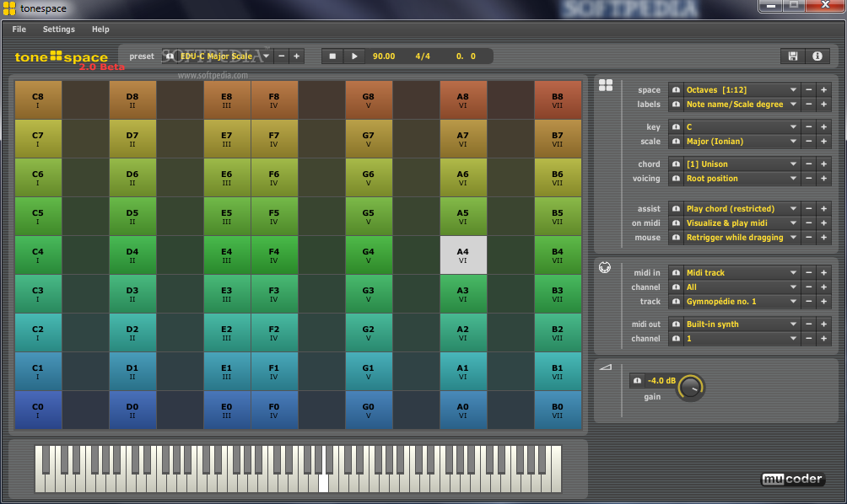Toggle the MIDI learn icon for chord
This screenshot has width=847, height=504.
click(676, 164)
